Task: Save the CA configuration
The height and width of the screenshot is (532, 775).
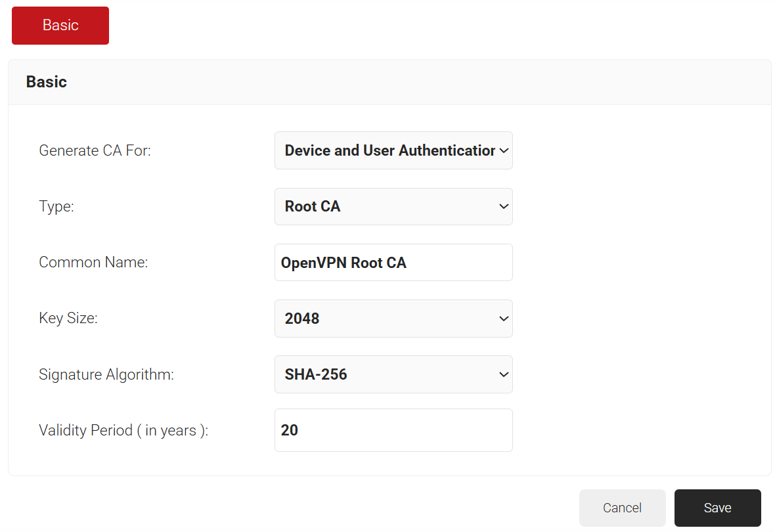Action: [x=717, y=508]
